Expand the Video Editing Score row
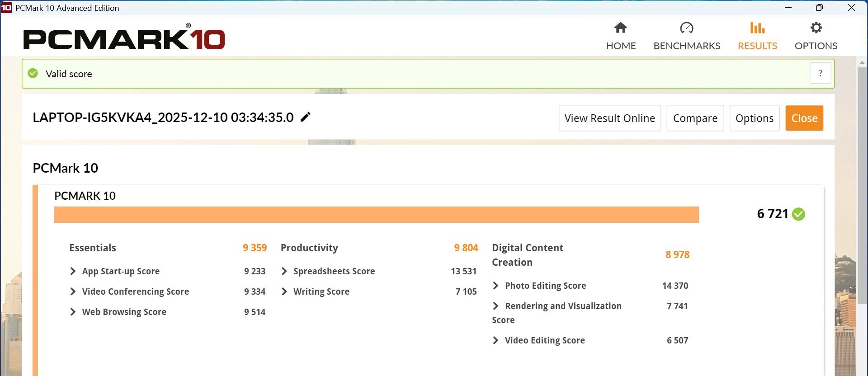This screenshot has height=376, width=868. 495,340
